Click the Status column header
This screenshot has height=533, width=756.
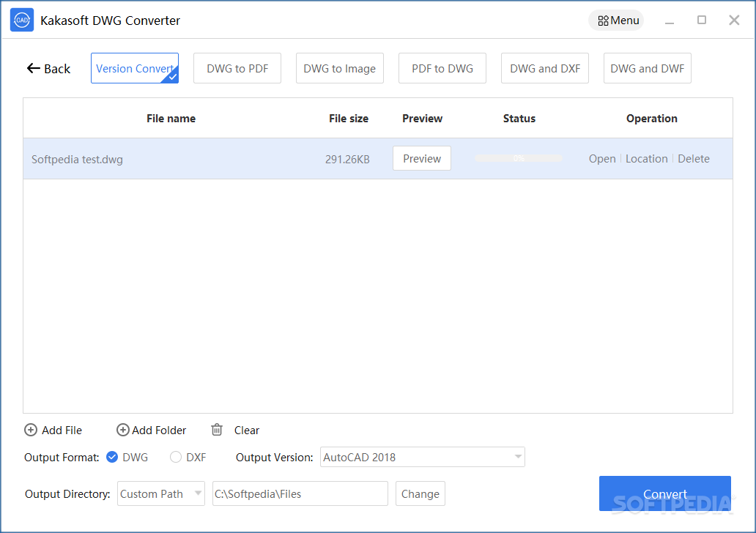[x=519, y=119]
